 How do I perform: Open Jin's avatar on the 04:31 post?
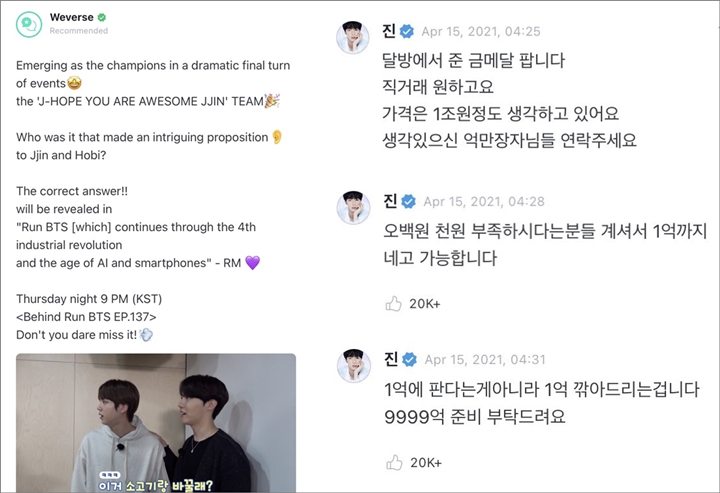(x=354, y=365)
